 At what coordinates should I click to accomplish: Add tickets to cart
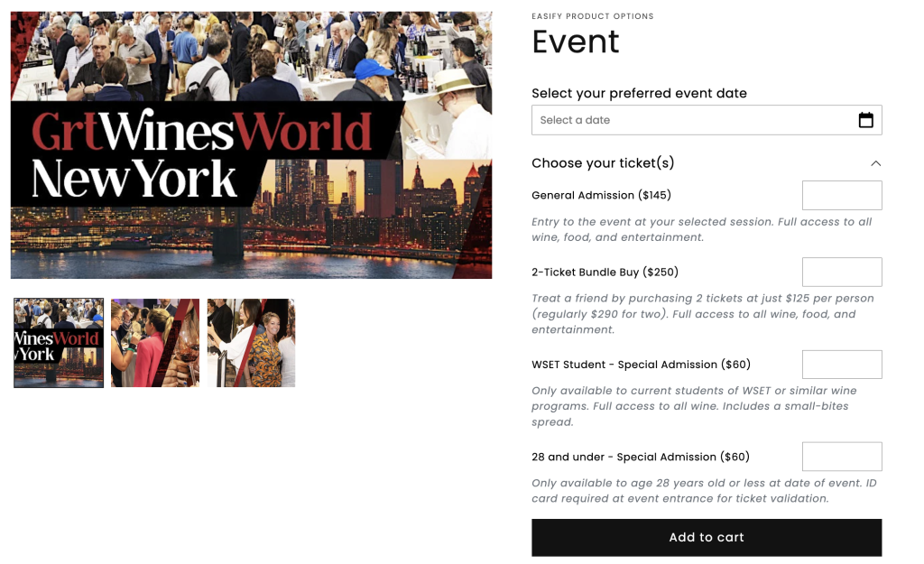click(x=706, y=537)
